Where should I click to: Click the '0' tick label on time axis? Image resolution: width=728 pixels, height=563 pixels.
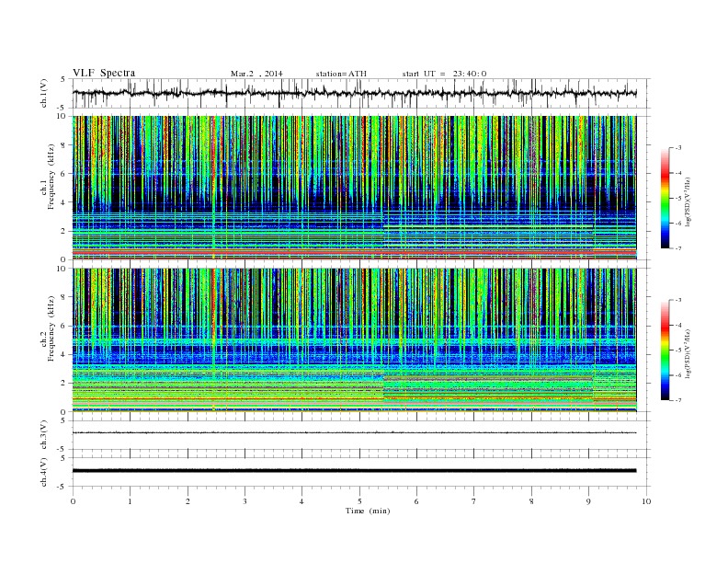(73, 501)
